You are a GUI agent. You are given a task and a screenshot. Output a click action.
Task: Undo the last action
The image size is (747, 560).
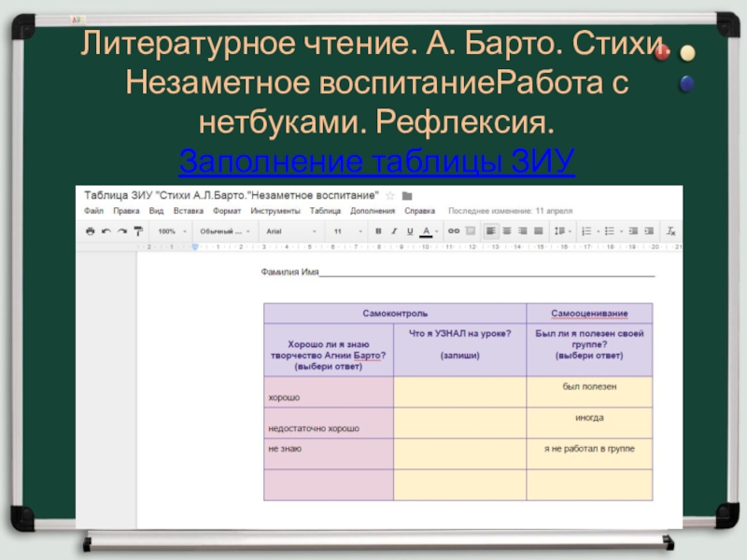coord(106,231)
